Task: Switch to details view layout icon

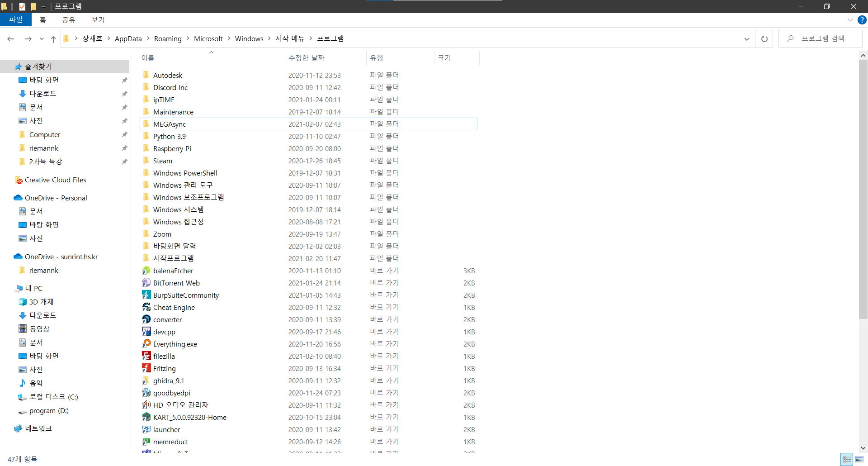Action: coord(847,459)
